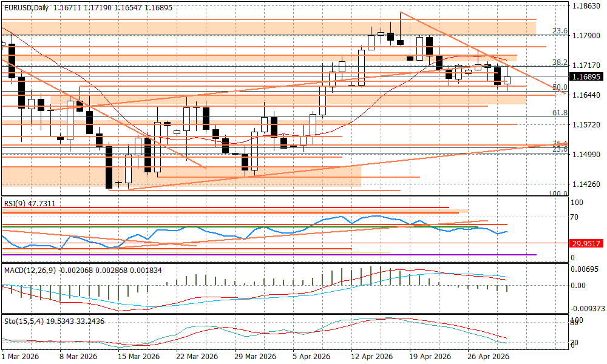Select the 1.14260 price axis label

click(x=586, y=184)
